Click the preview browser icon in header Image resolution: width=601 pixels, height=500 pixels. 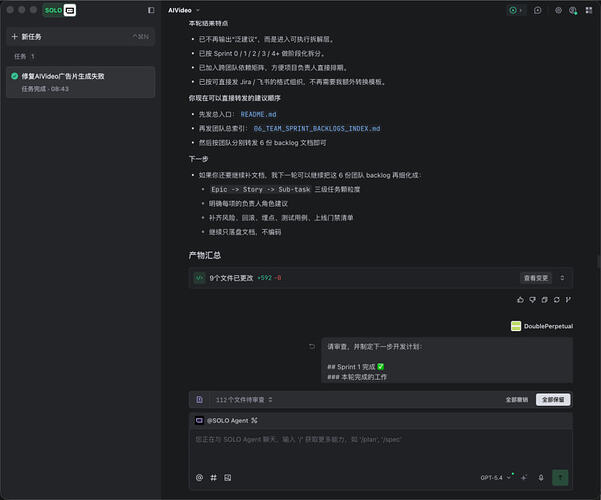click(538, 10)
